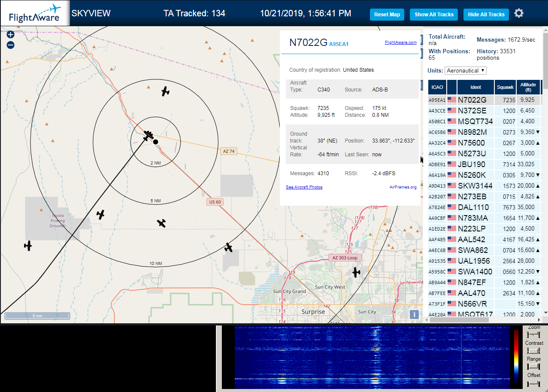This screenshot has width=548, height=392.
Task: Select aircraft icon between 2 NM and 5 NM rings
Action: pyautogui.click(x=165, y=91)
